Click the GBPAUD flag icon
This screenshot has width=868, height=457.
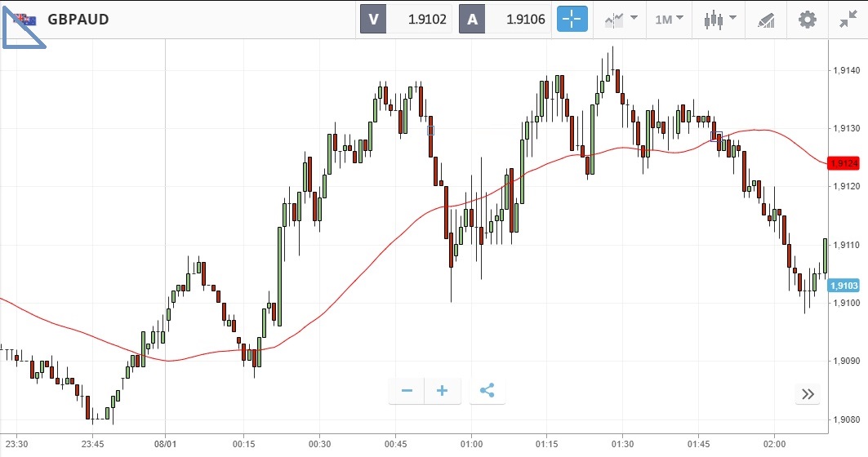(25, 19)
